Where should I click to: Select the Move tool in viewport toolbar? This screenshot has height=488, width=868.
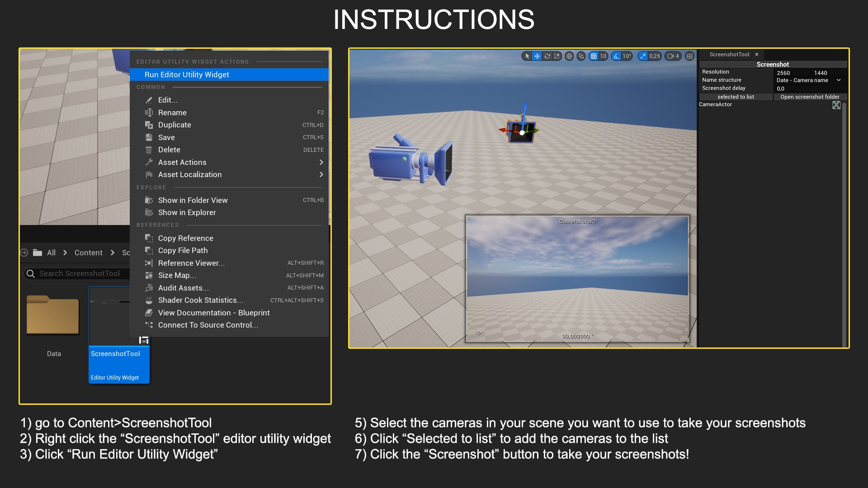click(x=538, y=56)
